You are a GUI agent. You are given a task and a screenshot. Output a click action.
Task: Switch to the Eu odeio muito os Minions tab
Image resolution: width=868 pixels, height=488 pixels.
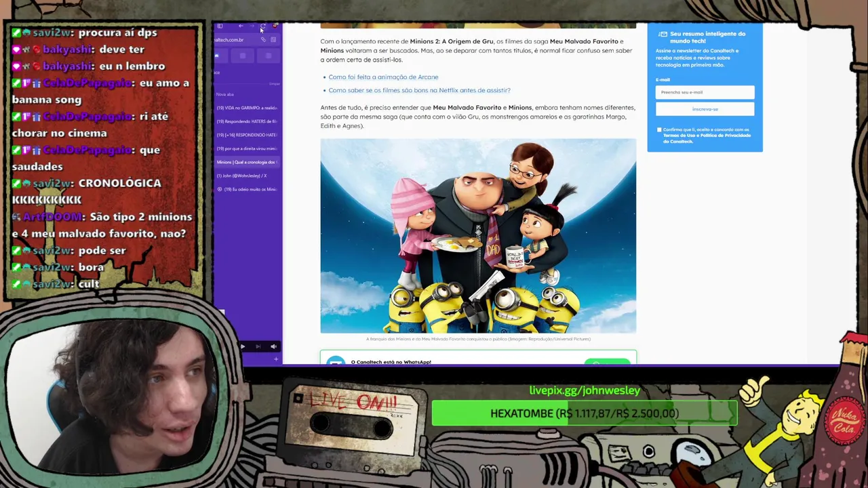pos(247,189)
